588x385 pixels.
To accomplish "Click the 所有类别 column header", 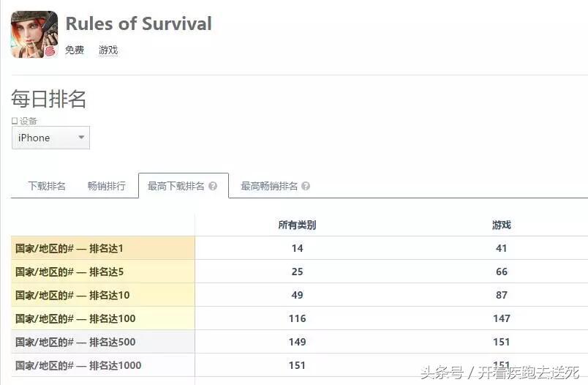I will point(297,225).
